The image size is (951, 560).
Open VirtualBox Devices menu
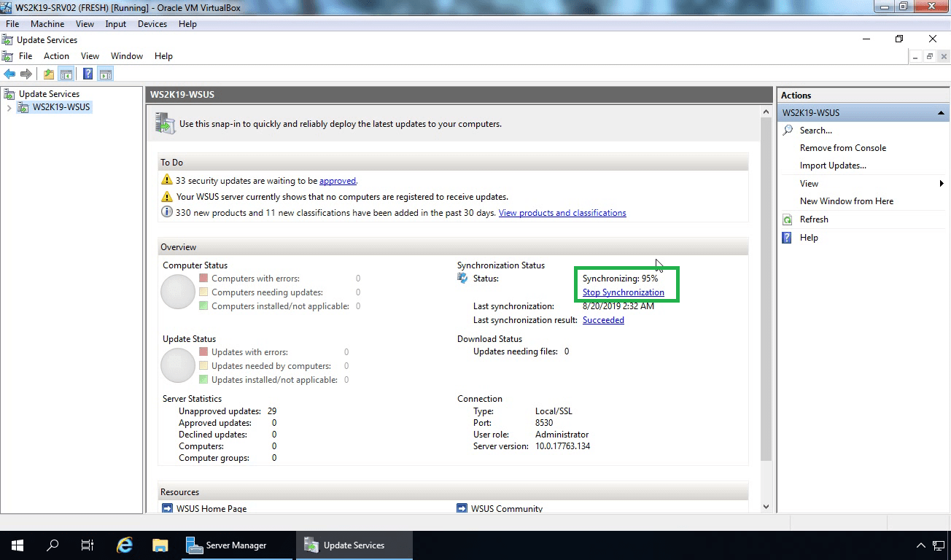pos(152,24)
